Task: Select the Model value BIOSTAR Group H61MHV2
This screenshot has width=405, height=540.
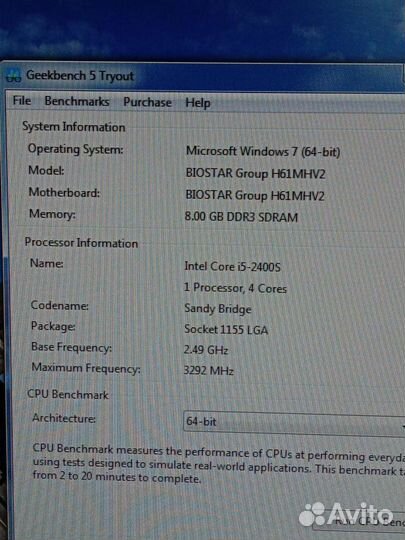Action: coord(255,173)
